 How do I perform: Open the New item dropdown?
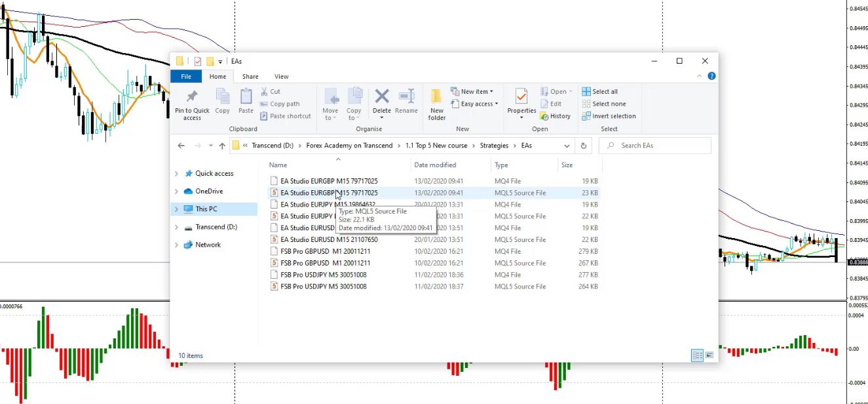click(x=472, y=91)
